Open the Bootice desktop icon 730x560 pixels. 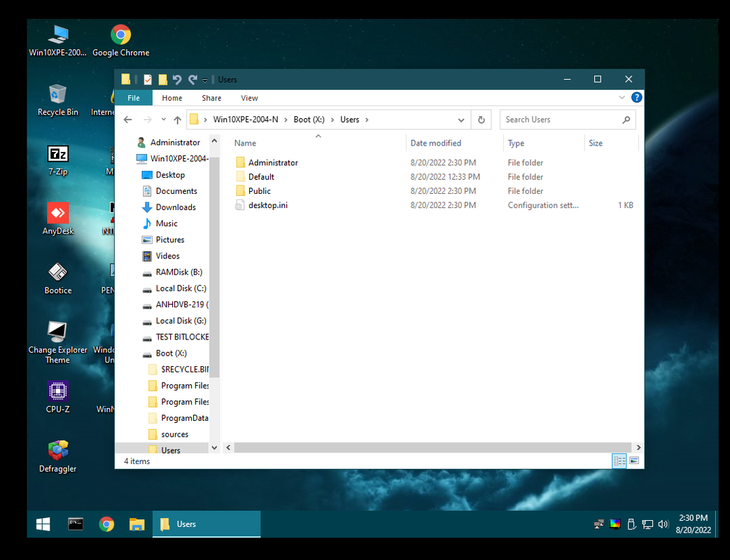pyautogui.click(x=57, y=279)
